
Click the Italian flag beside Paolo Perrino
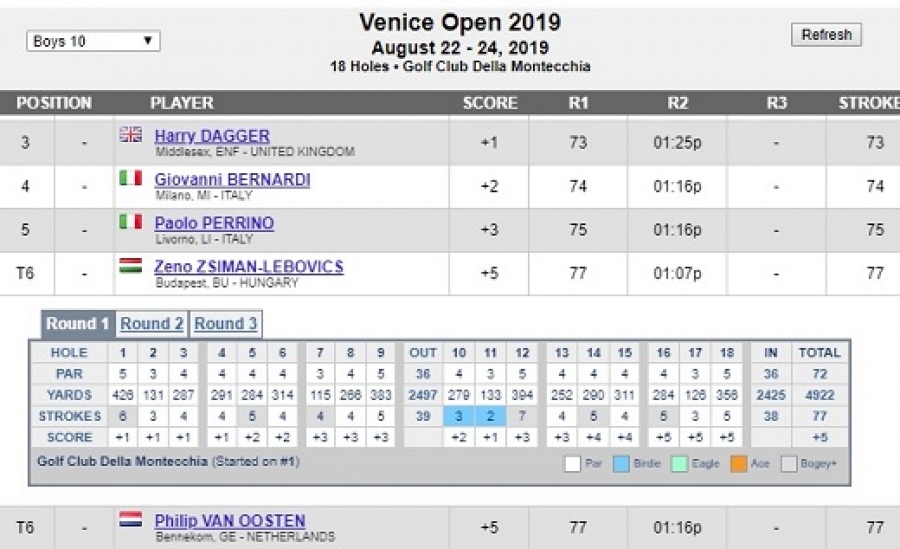click(131, 222)
